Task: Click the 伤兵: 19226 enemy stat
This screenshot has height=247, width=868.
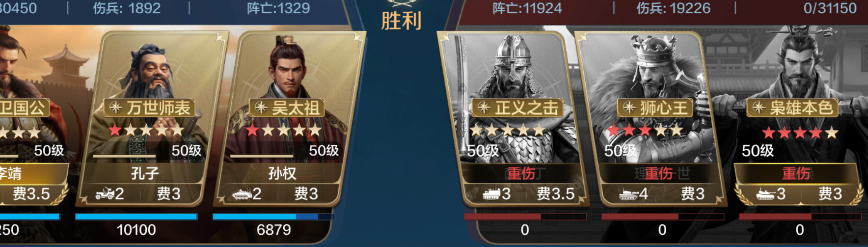Action: point(674,8)
